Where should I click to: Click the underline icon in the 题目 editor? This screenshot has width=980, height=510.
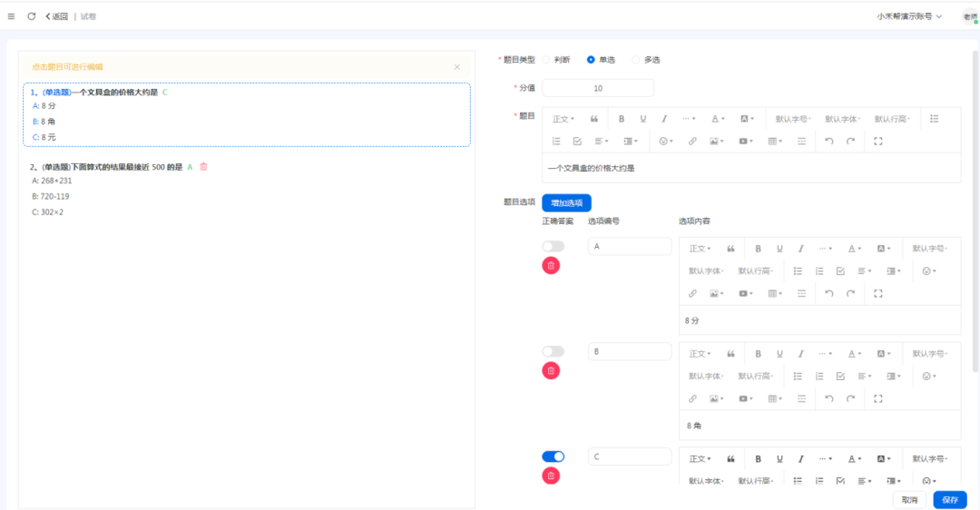coord(643,119)
